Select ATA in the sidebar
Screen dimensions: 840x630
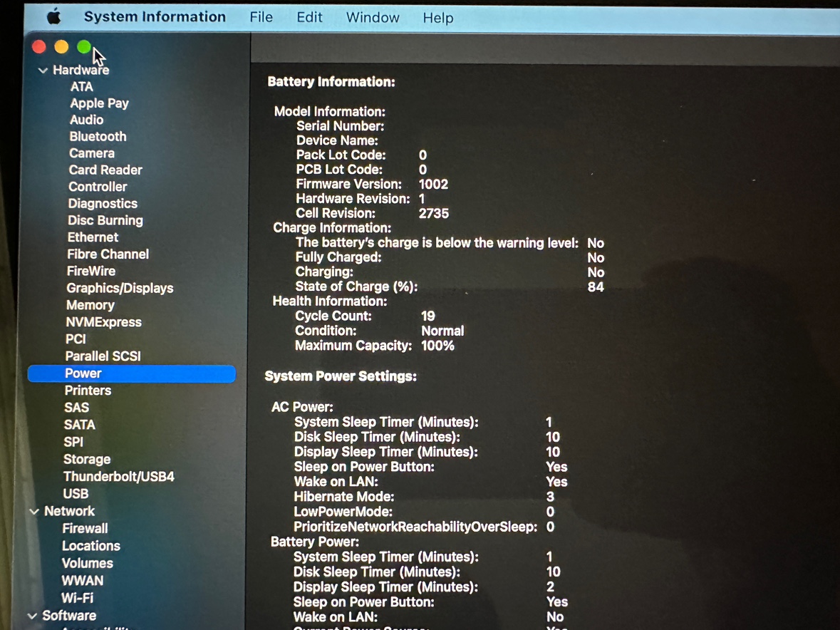coord(81,87)
